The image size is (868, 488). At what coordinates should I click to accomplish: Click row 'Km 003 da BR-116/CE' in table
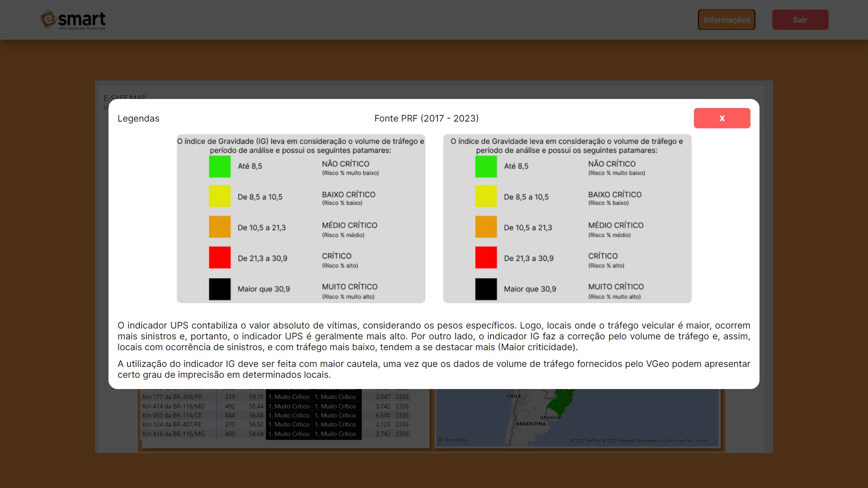pyautogui.click(x=276, y=415)
